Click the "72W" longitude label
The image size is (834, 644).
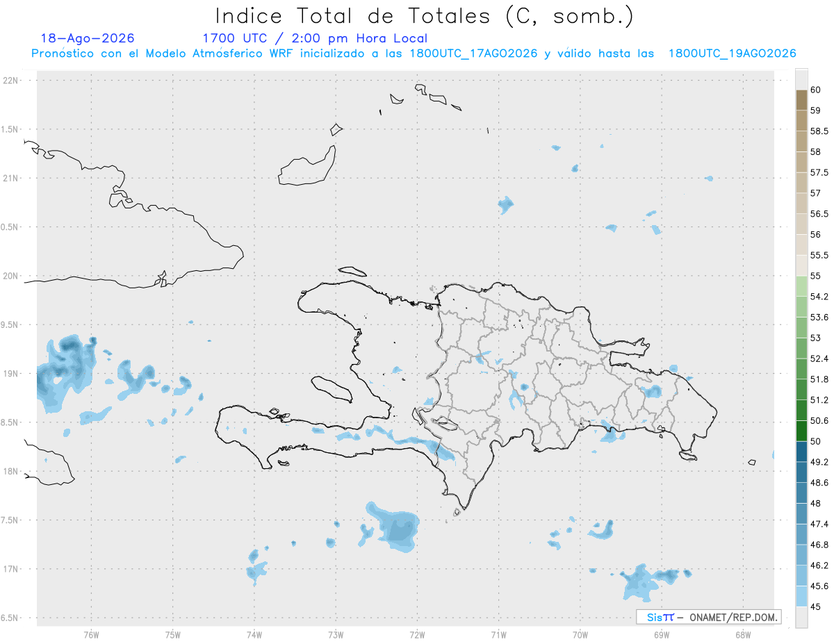[417, 635]
